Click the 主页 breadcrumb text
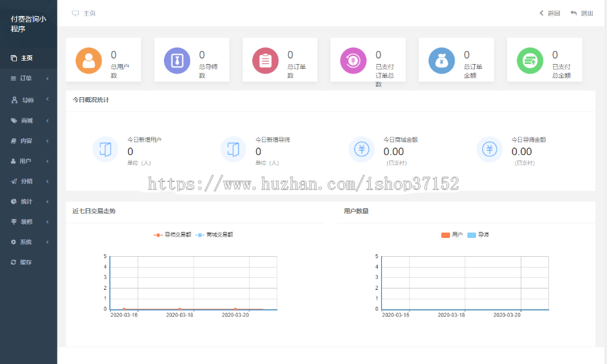The height and width of the screenshot is (364, 607). [x=90, y=13]
